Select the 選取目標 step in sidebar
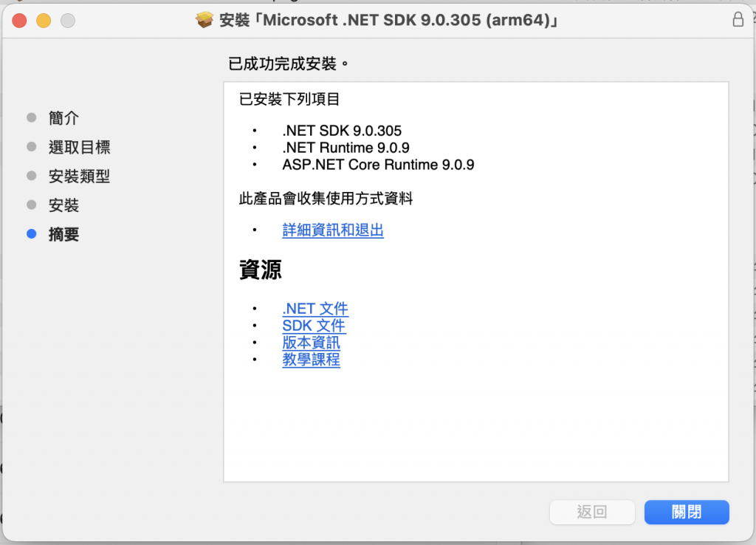 (x=80, y=147)
